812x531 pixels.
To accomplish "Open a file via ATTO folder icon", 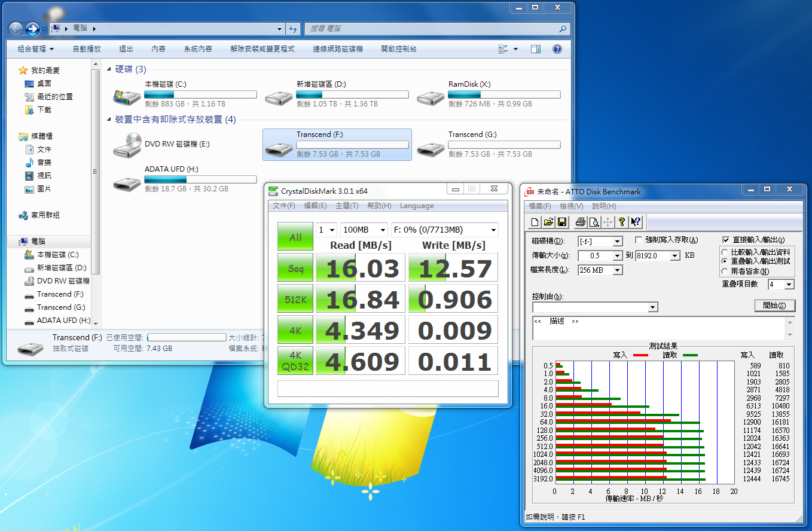I will click(x=548, y=222).
